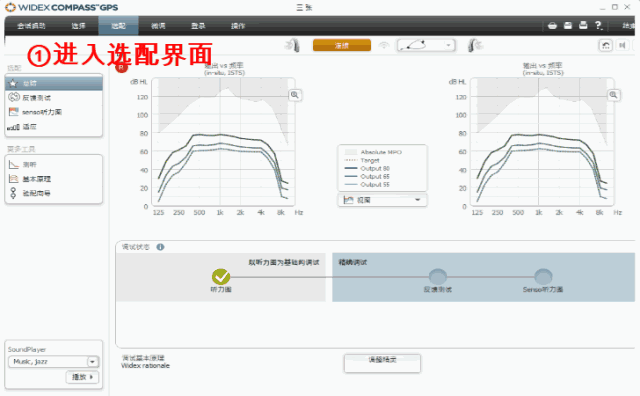The height and width of the screenshot is (396, 640).
Task: Click the Widex rationale text
Action: point(145,366)
